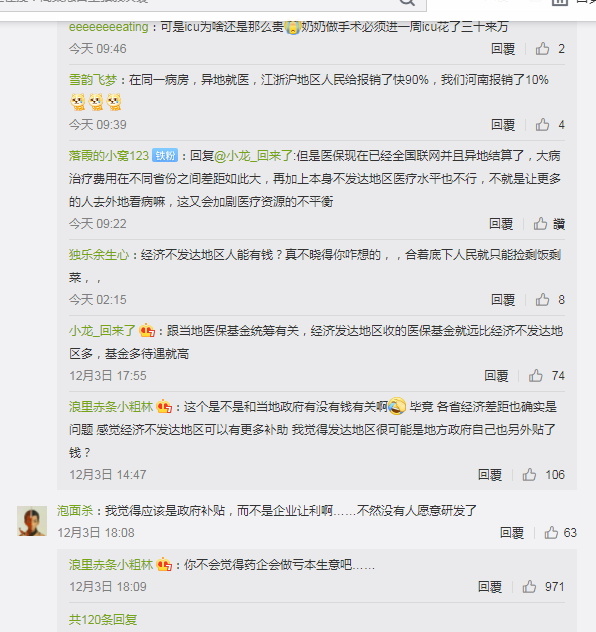Reply to 泡面杀's comment

coord(512,533)
